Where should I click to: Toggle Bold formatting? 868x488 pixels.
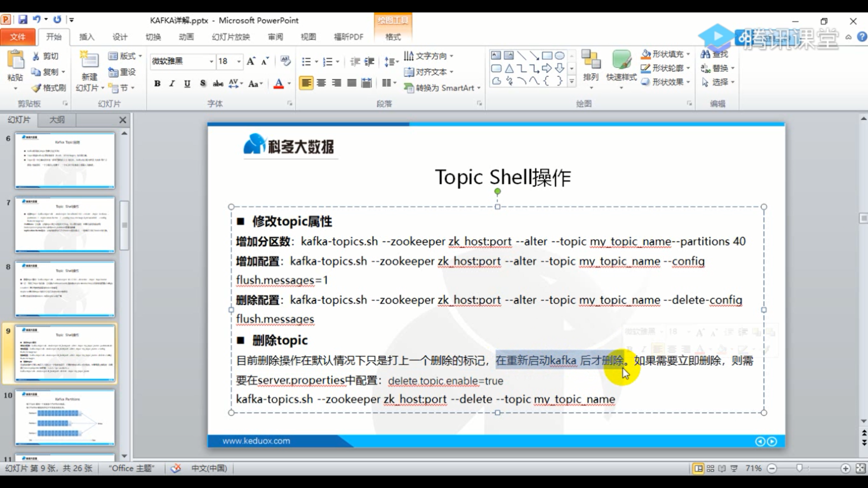click(x=157, y=83)
